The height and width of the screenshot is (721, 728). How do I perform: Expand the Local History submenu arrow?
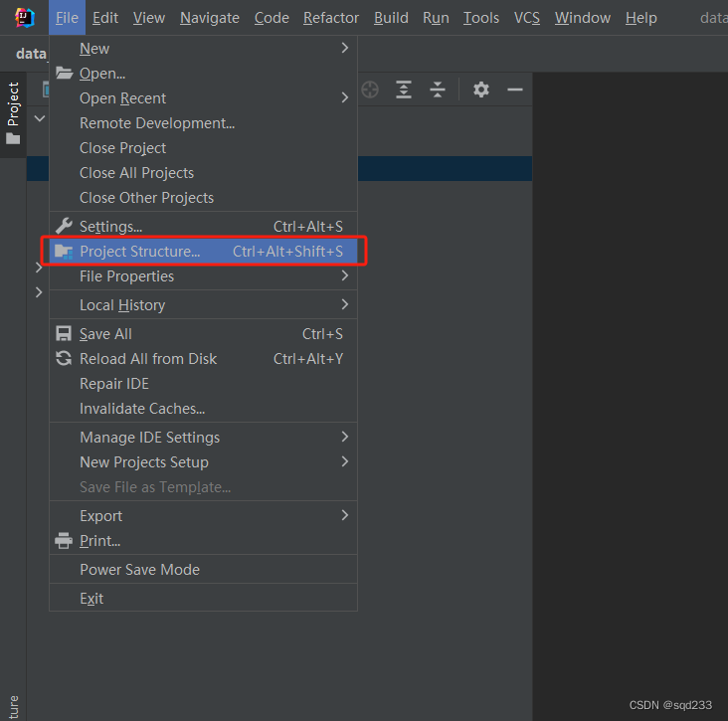tap(344, 304)
